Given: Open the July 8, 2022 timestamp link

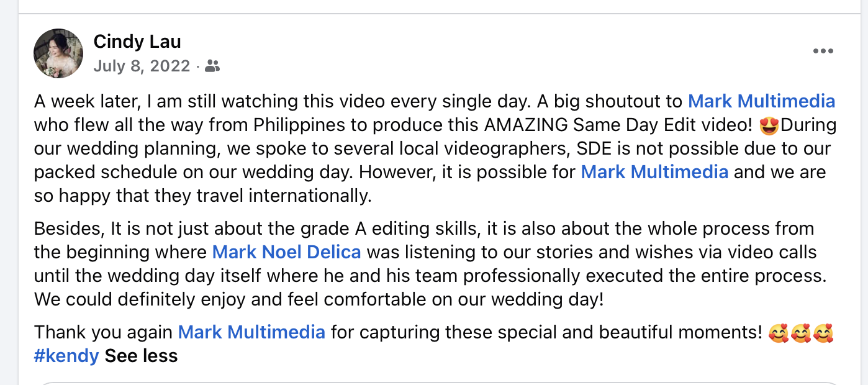Looking at the screenshot, I should [x=142, y=66].
